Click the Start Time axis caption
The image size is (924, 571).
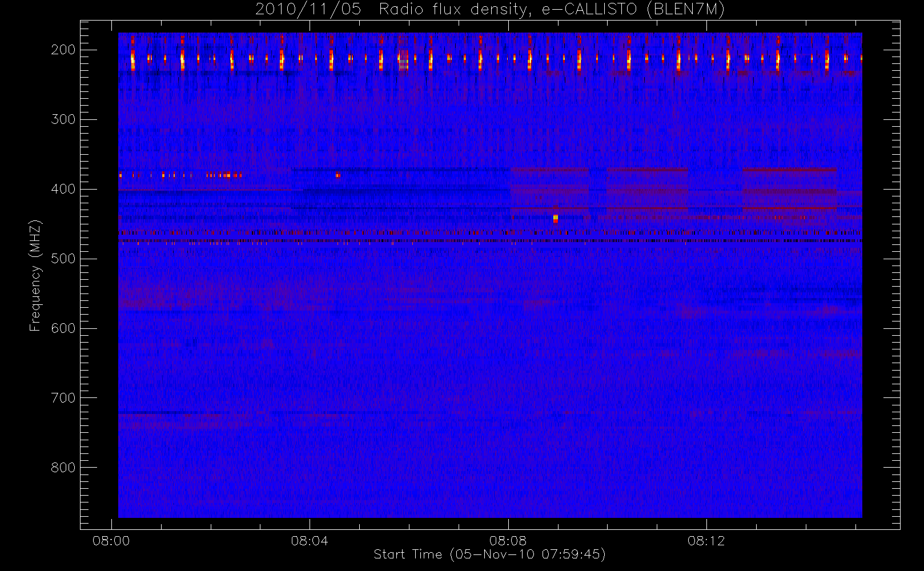[489, 554]
